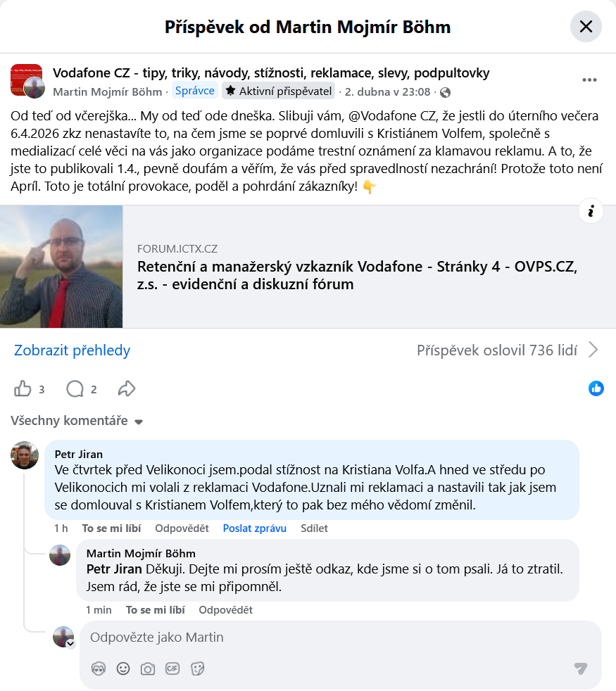This screenshot has height=691, width=616.
Task: Click Poslat zprávu under Petr Jiran's comment
Action: coord(254,528)
